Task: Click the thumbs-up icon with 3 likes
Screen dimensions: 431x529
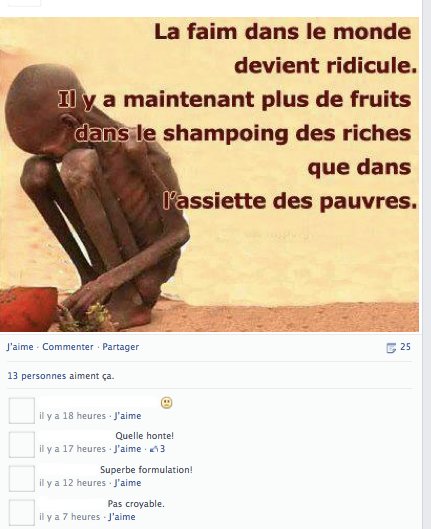Action: tap(154, 449)
